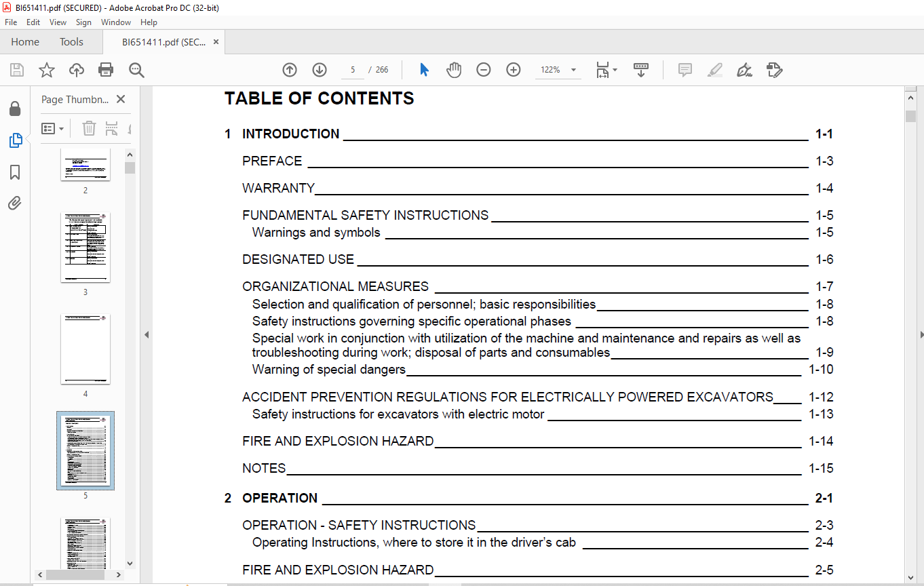Select page 3 thumbnail
This screenshot has width=924, height=586.
click(85, 248)
